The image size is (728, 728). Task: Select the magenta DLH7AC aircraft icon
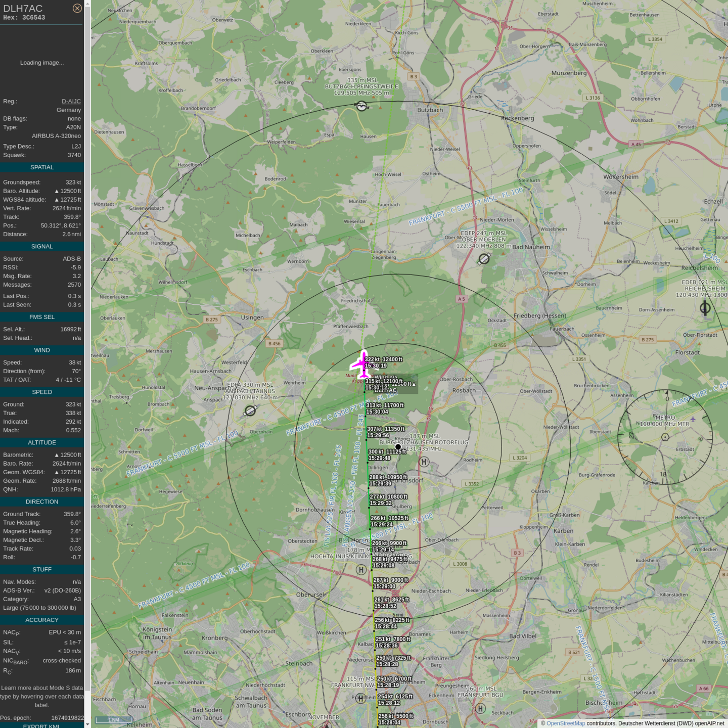(362, 364)
